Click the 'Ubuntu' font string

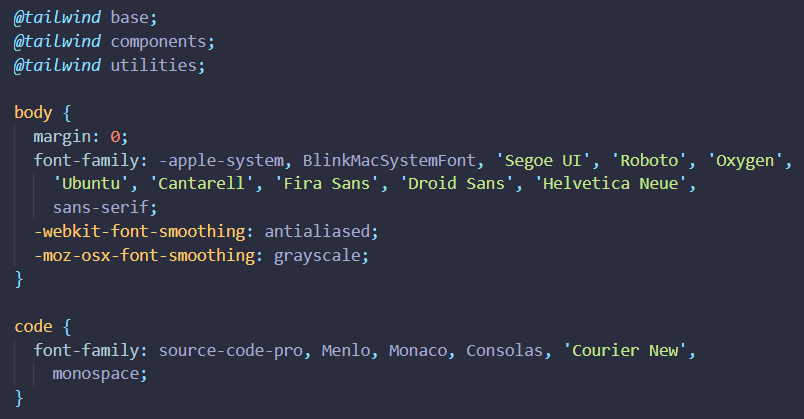click(91, 184)
